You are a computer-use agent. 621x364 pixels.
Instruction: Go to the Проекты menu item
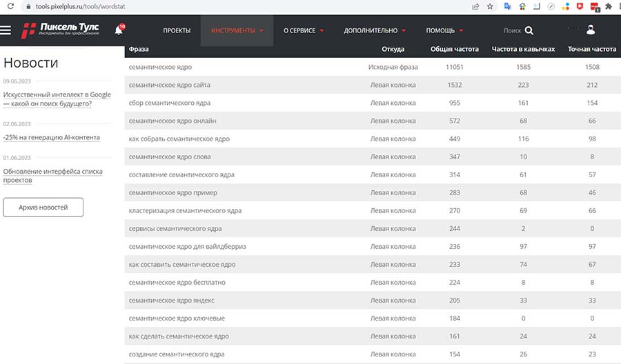(177, 30)
